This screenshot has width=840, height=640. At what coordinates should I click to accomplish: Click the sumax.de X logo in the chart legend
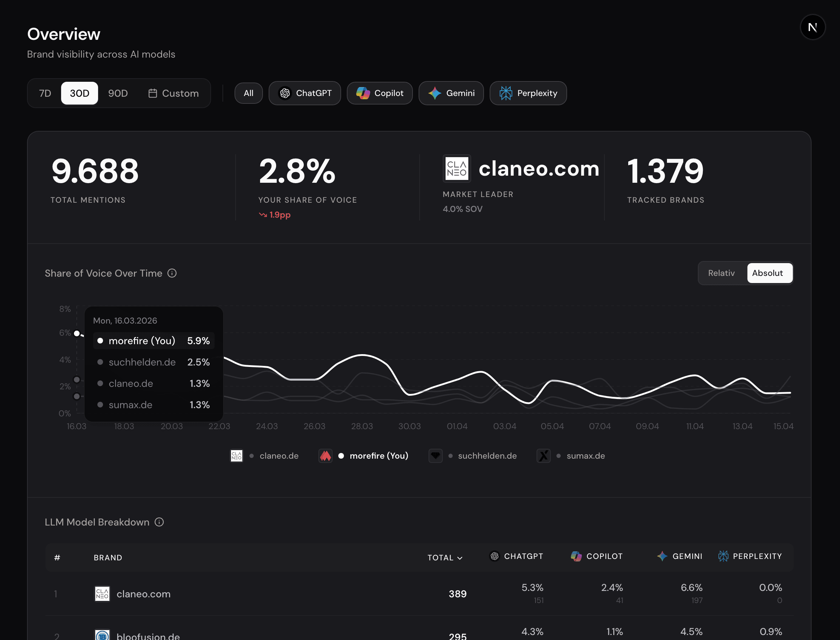tap(544, 455)
